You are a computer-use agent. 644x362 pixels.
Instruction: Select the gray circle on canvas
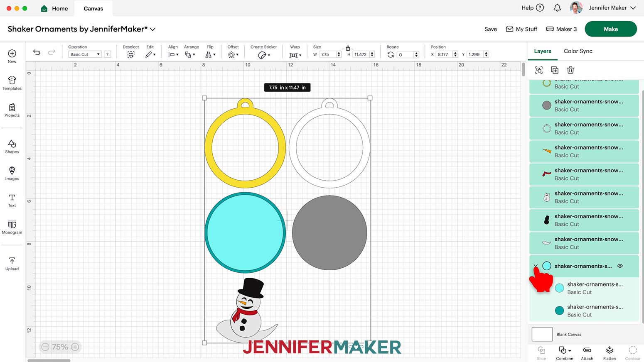pyautogui.click(x=329, y=232)
